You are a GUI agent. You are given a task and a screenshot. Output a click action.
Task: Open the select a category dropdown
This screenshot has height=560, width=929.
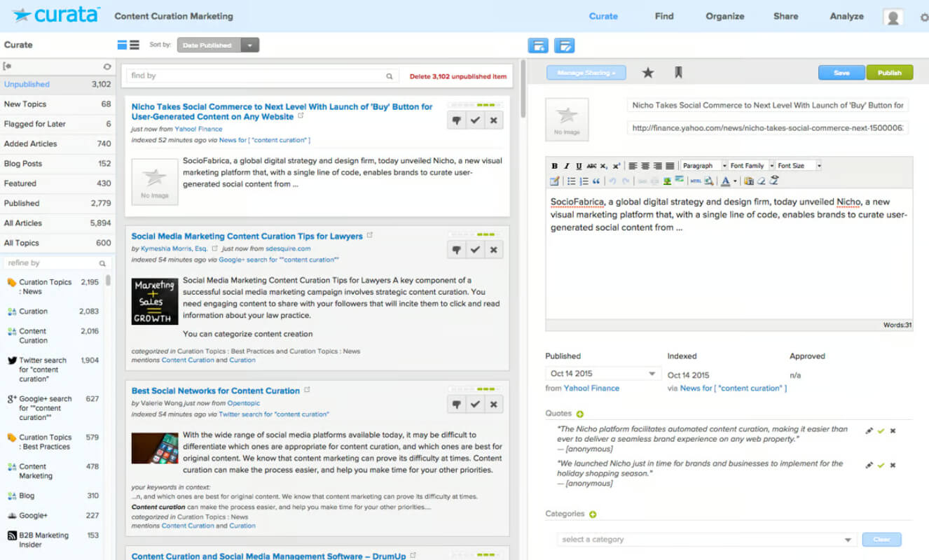pos(708,540)
